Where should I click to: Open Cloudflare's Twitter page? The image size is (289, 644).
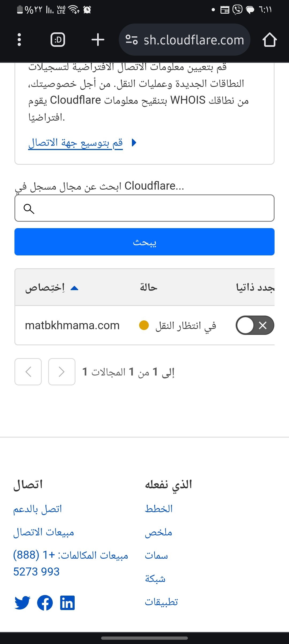tap(22, 603)
